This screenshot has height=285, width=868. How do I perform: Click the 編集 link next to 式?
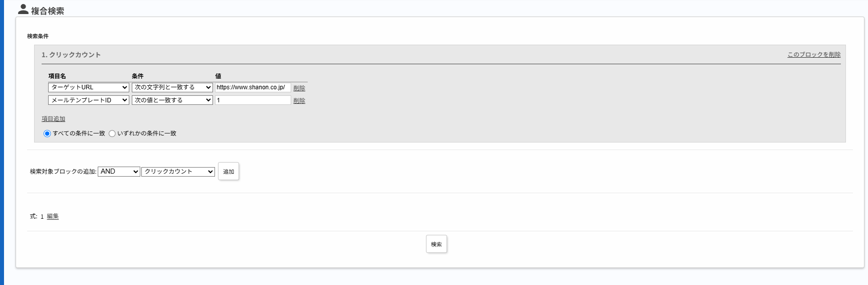click(x=53, y=216)
